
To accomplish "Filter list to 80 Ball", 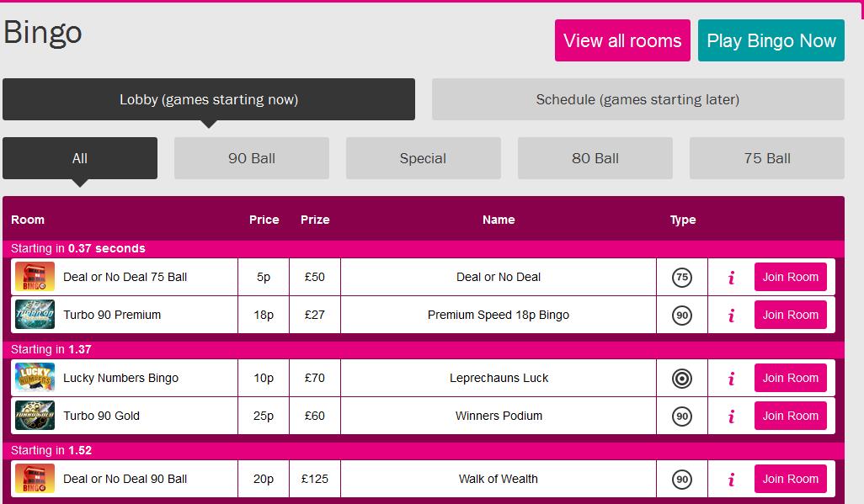I will pos(595,158).
